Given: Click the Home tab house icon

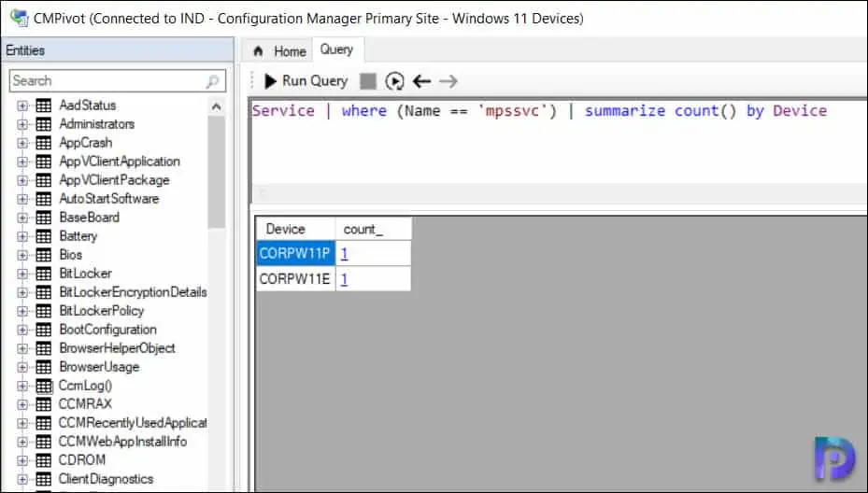Looking at the screenshot, I should point(258,51).
